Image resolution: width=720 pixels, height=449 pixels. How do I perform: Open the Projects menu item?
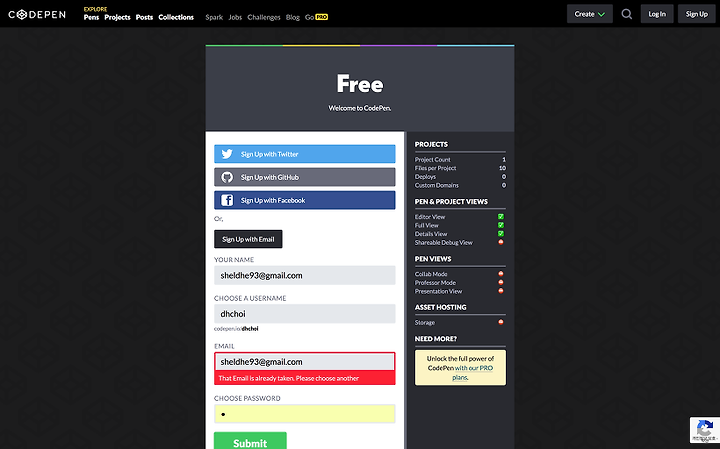pos(117,17)
